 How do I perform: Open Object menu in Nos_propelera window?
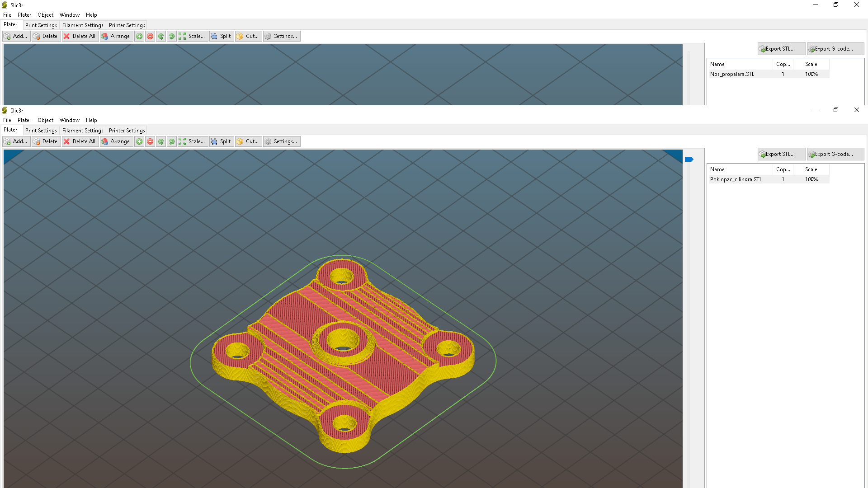point(45,15)
